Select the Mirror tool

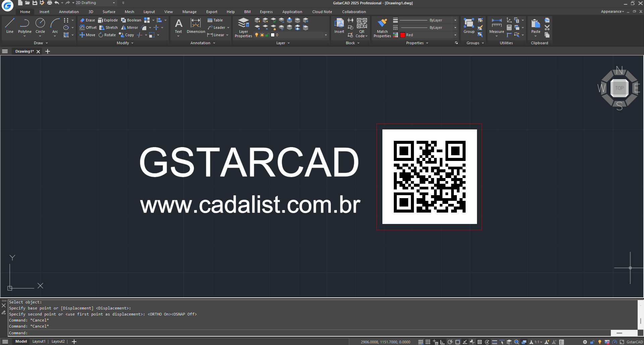point(129,27)
